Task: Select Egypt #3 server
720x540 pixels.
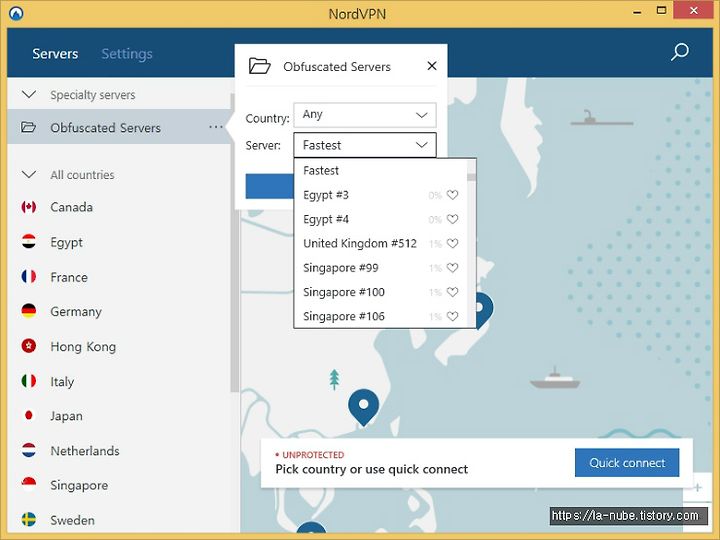Action: (380, 195)
